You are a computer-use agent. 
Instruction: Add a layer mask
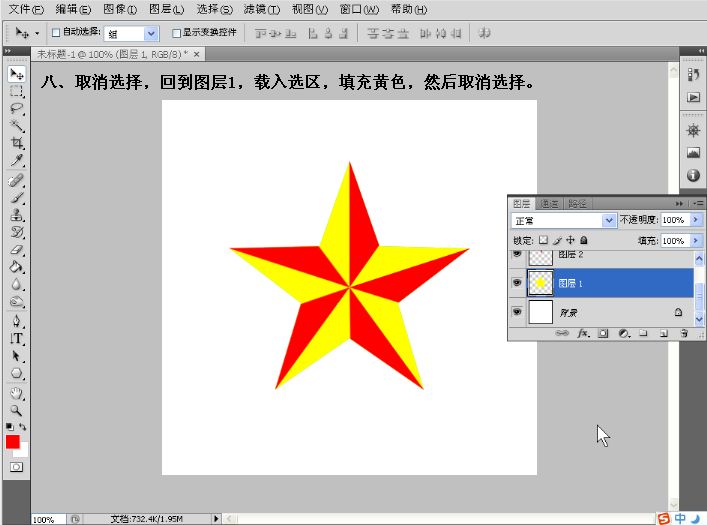coord(603,333)
